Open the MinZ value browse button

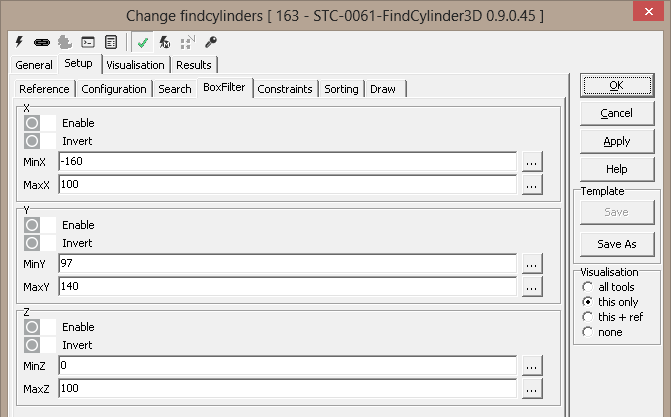point(531,365)
